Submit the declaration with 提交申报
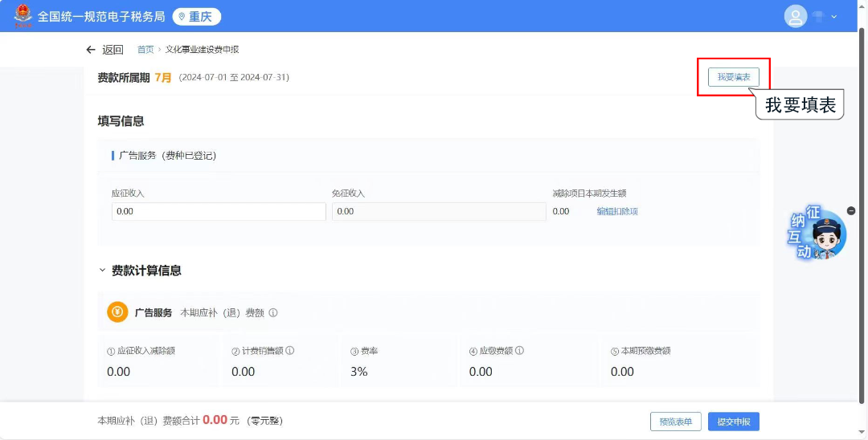 pos(733,422)
